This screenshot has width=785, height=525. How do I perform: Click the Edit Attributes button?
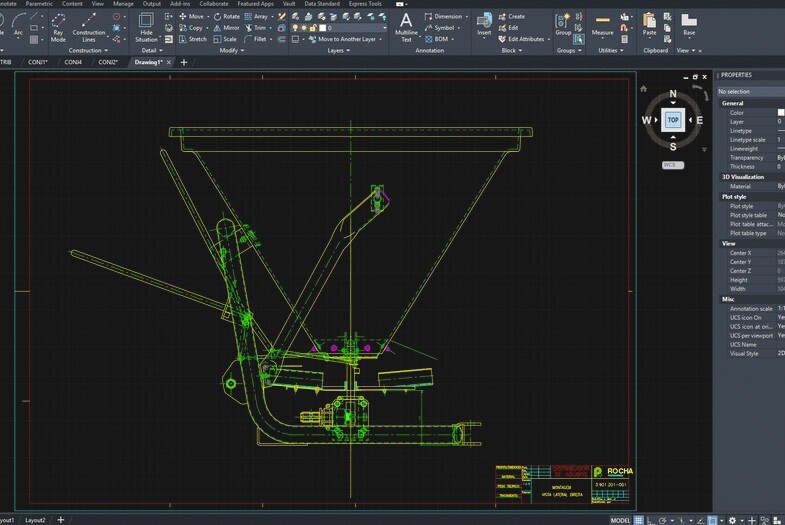pyautogui.click(x=525, y=39)
